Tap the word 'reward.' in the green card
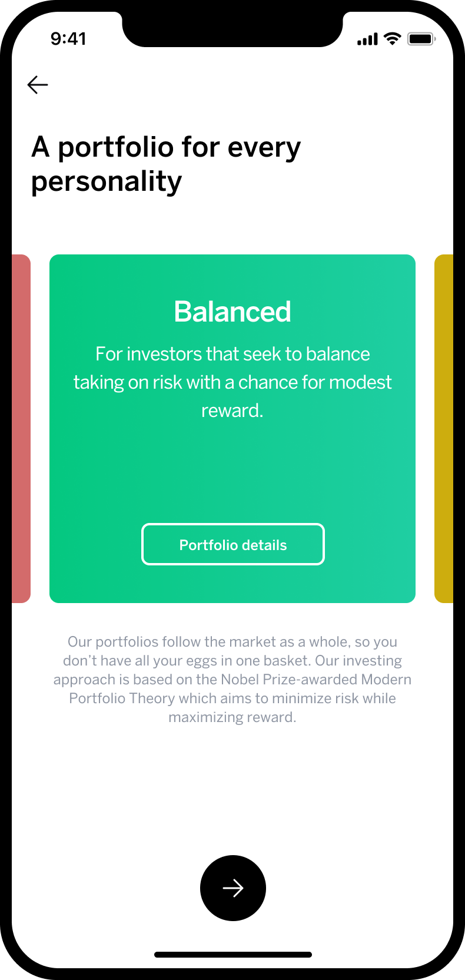 (232, 410)
